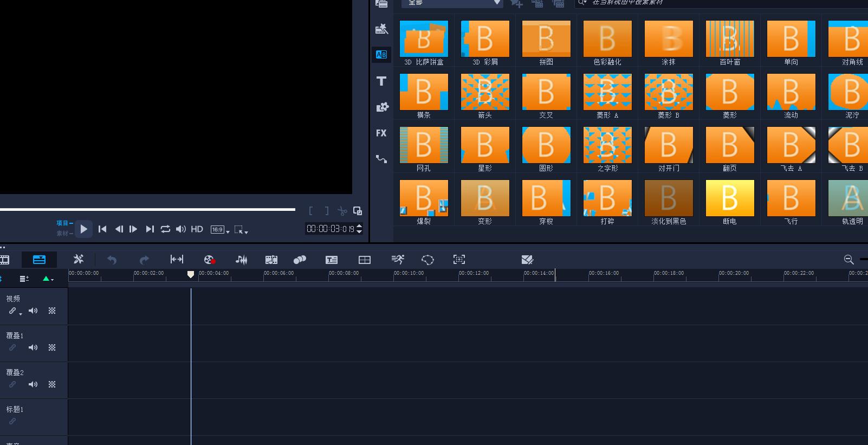The width and height of the screenshot is (868, 445).
Task: Open the 全部 category dropdown
Action: tap(452, 3)
